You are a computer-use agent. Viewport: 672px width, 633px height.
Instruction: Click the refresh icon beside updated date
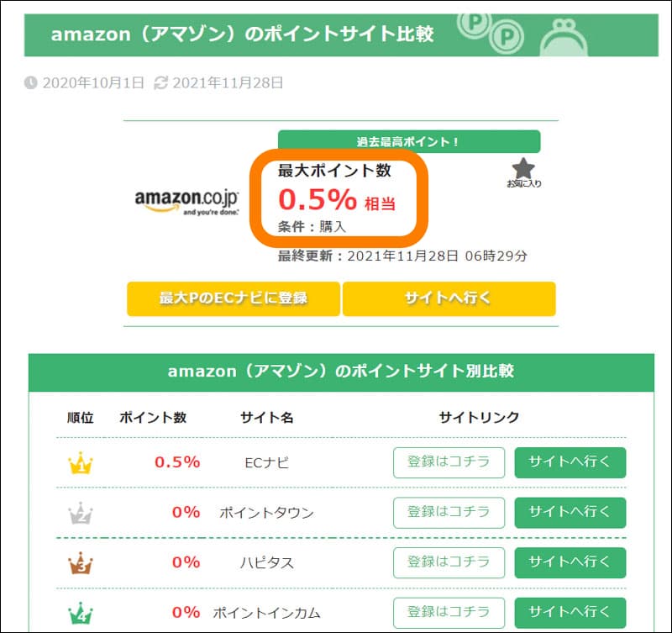(160, 82)
